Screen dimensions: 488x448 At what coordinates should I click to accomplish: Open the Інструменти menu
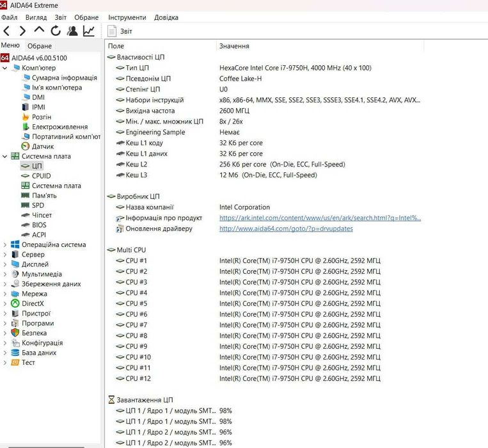click(x=127, y=17)
